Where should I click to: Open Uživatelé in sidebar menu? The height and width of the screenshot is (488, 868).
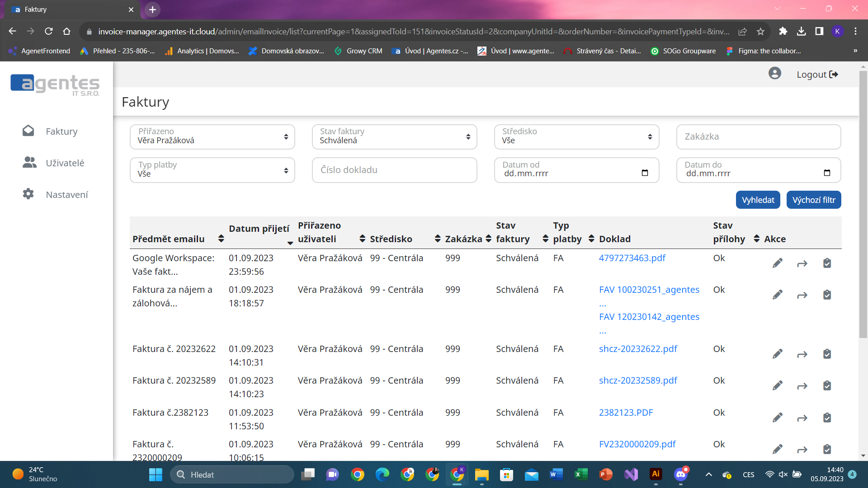(x=65, y=163)
